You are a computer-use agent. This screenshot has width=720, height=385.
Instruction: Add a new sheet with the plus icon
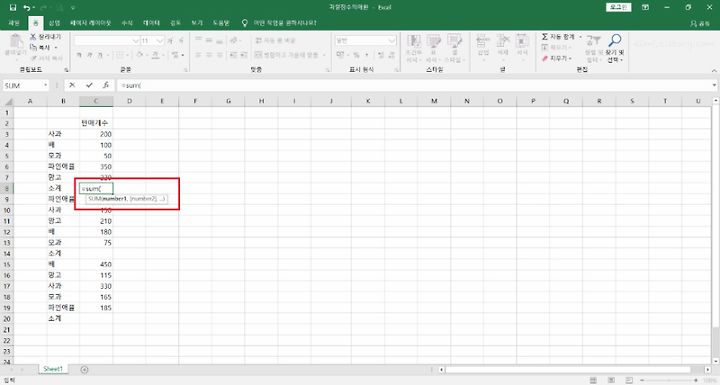point(84,369)
